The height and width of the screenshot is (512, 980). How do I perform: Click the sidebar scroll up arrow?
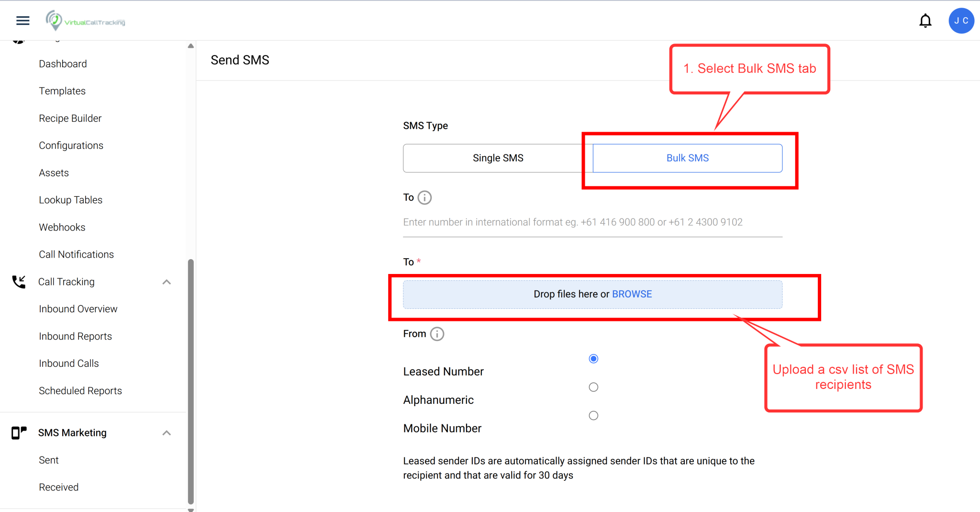(191, 46)
